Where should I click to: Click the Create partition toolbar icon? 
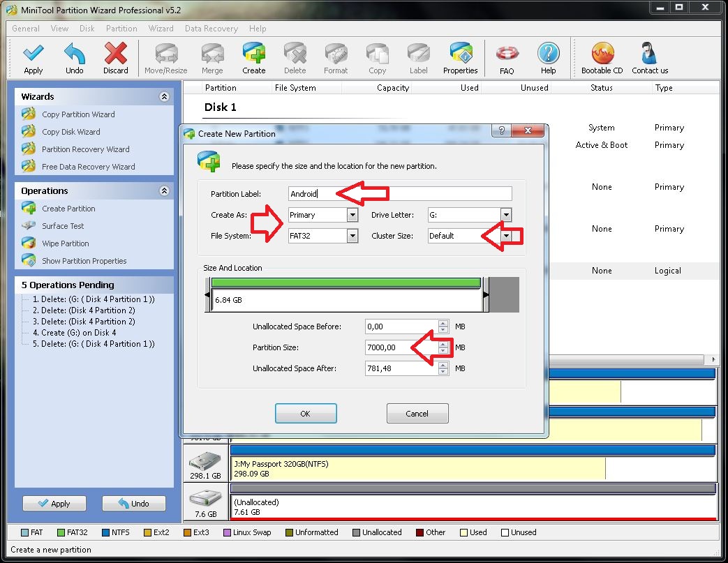pyautogui.click(x=253, y=58)
